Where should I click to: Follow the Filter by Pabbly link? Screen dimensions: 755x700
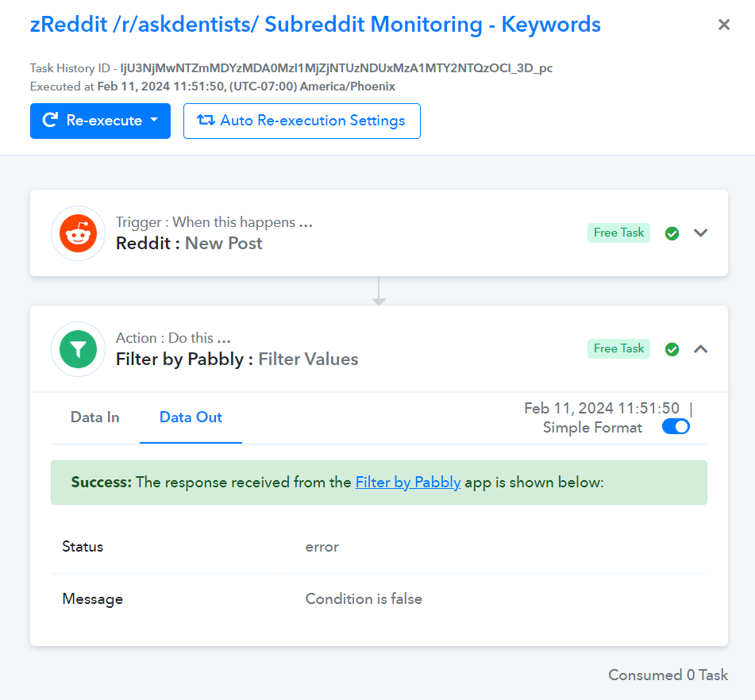pyautogui.click(x=408, y=482)
